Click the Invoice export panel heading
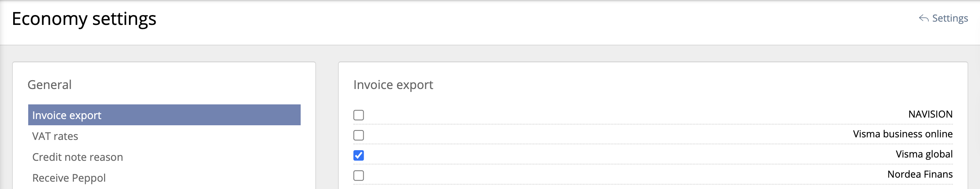 (393, 84)
